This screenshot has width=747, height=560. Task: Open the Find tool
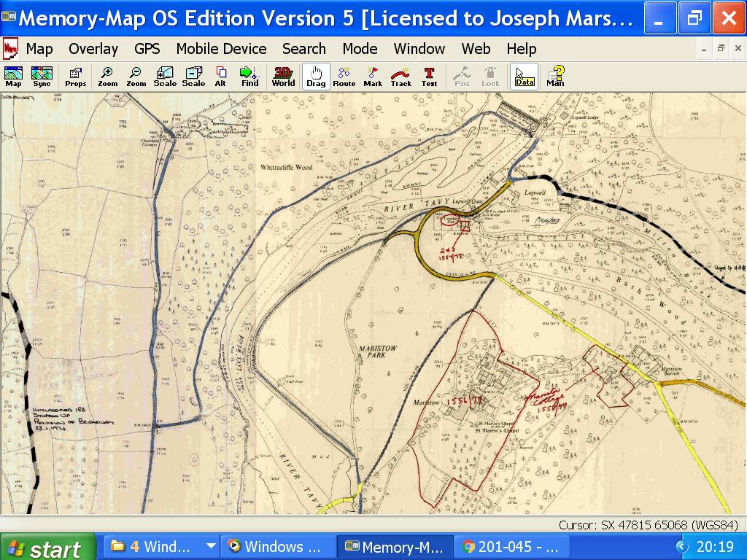click(249, 77)
